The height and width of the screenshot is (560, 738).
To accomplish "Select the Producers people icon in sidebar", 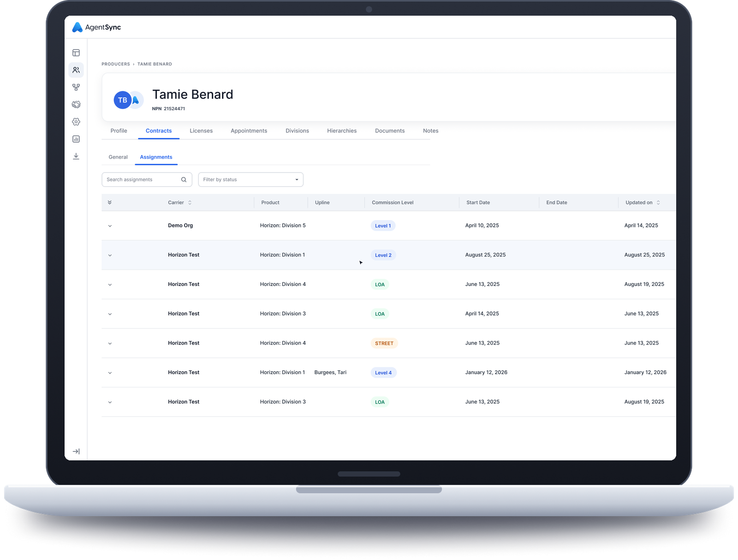I will click(76, 70).
